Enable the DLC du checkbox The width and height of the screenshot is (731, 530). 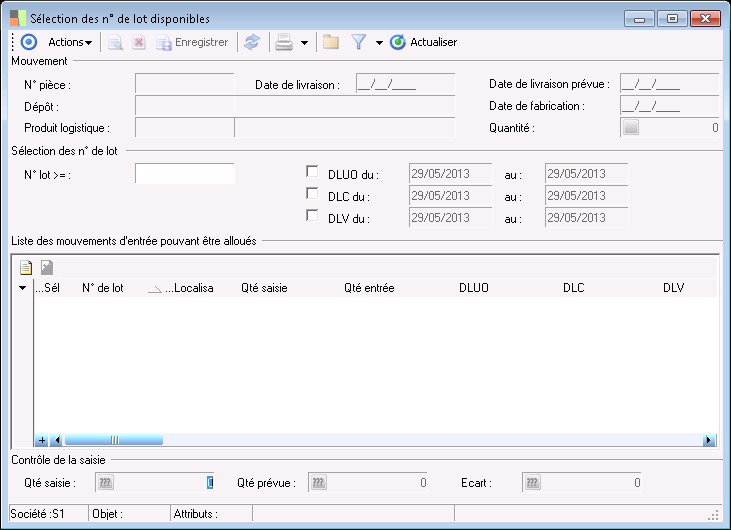[312, 193]
